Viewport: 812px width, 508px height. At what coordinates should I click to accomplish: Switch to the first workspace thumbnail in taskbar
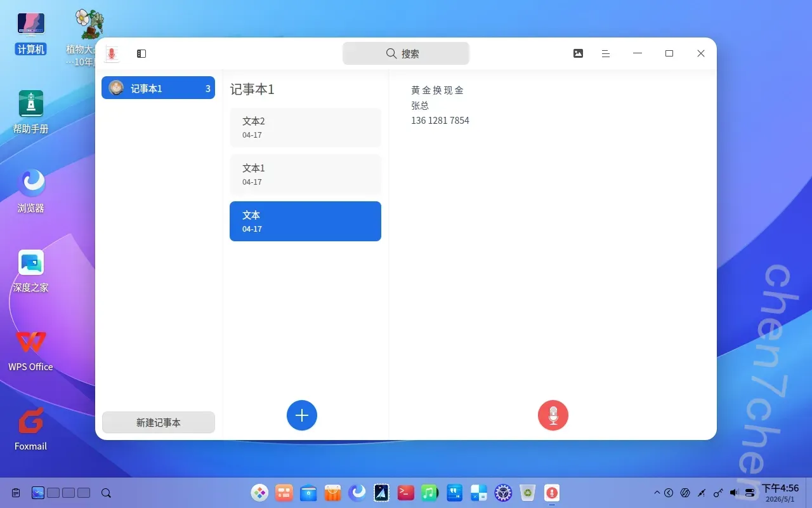coord(38,493)
